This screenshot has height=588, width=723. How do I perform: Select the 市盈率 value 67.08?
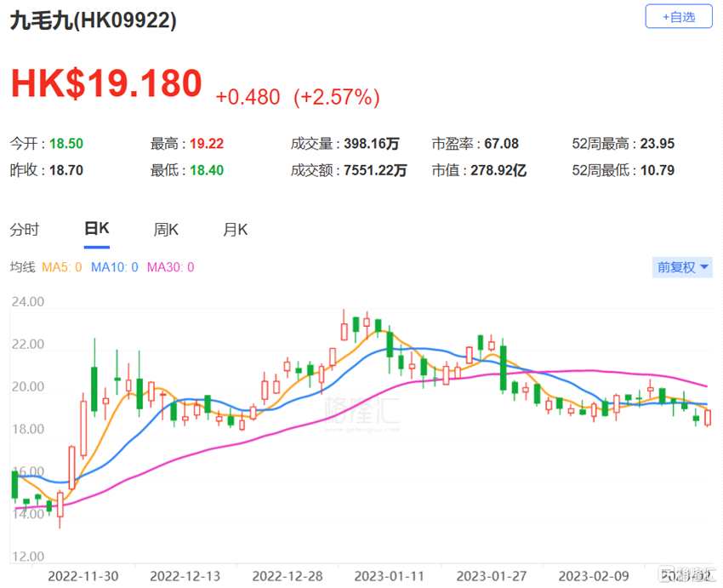tap(501, 144)
